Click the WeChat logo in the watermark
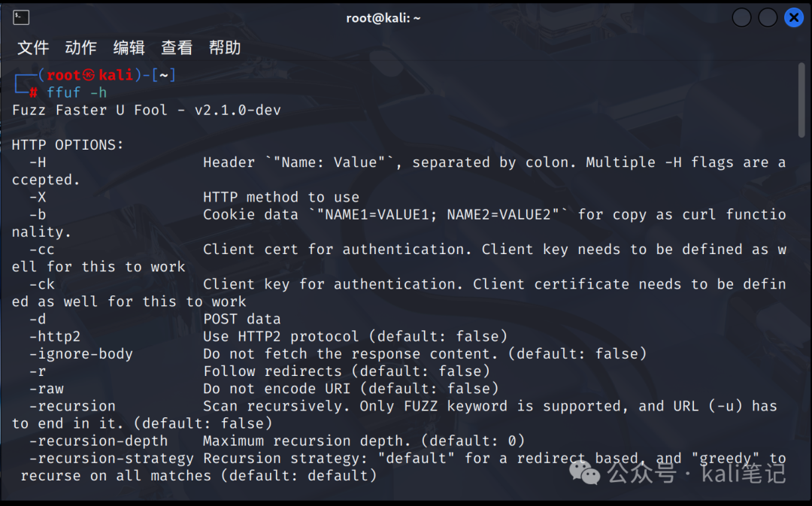The width and height of the screenshot is (812, 506). (584, 472)
